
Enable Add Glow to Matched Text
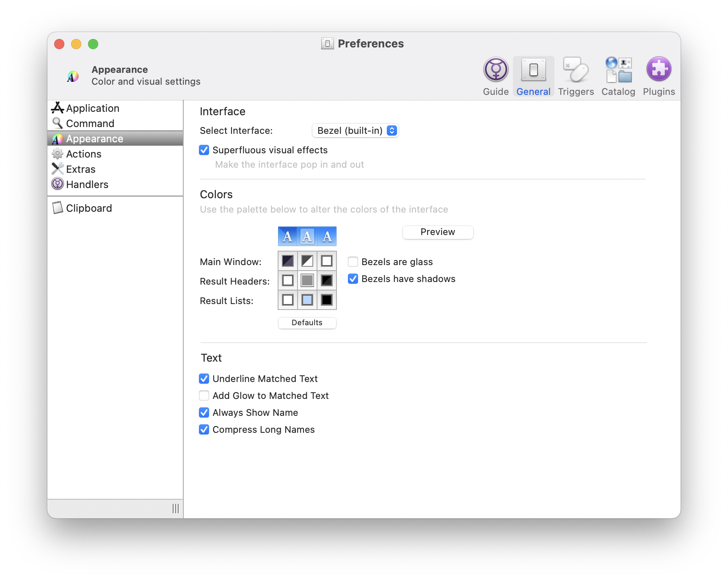(x=204, y=396)
